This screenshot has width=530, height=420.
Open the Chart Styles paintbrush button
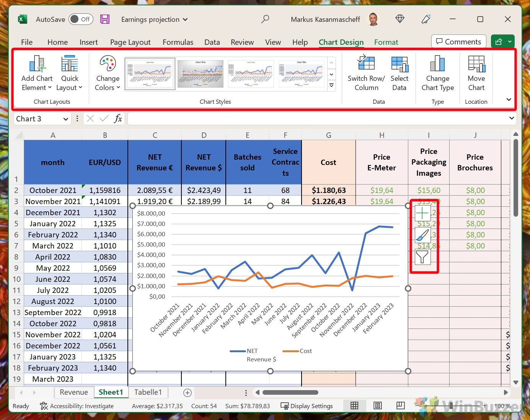(422, 235)
